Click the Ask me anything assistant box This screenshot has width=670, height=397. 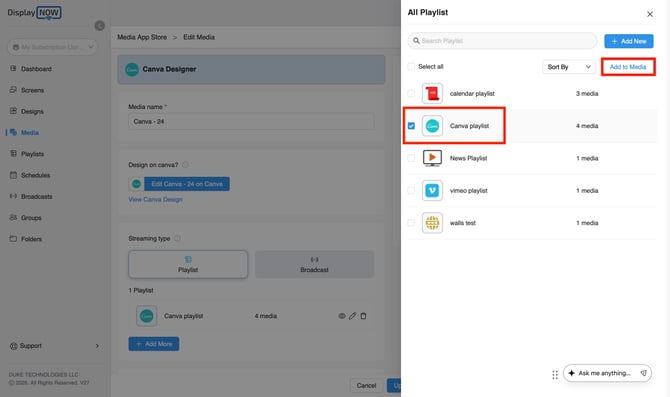pyautogui.click(x=607, y=373)
